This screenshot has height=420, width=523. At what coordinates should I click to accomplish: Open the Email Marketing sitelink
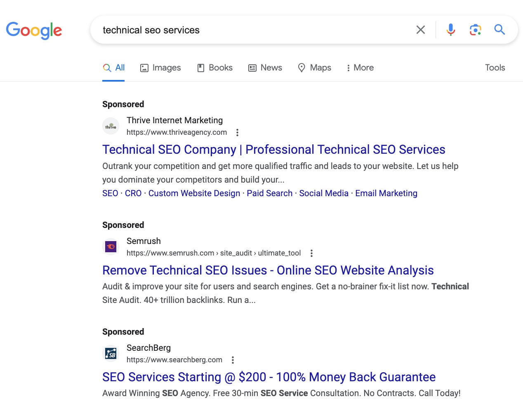point(386,193)
